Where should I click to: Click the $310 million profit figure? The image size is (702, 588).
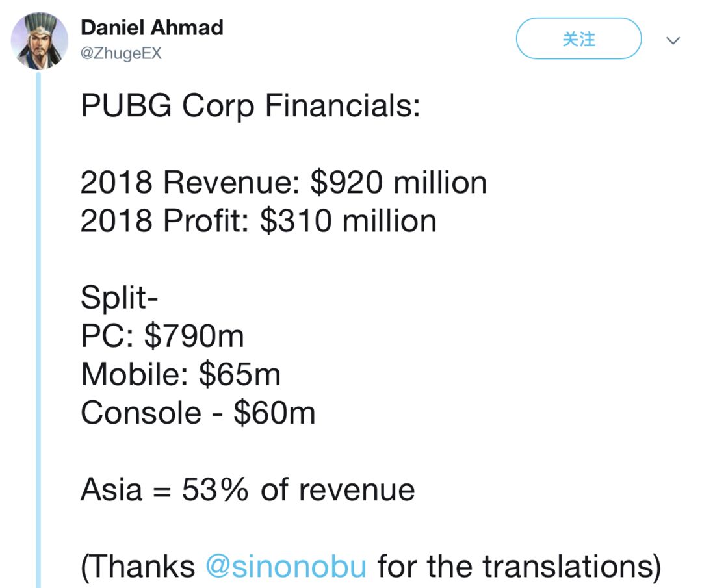[x=348, y=221]
